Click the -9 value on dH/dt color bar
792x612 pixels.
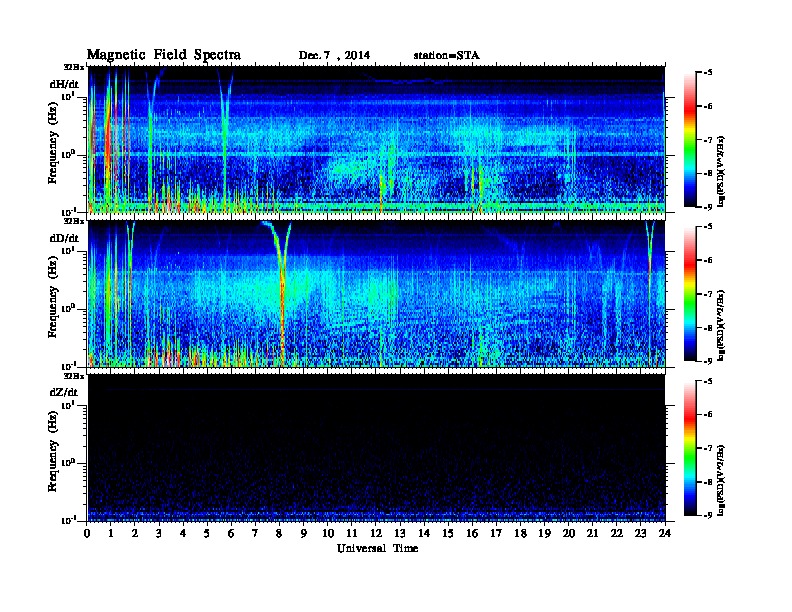click(708, 207)
